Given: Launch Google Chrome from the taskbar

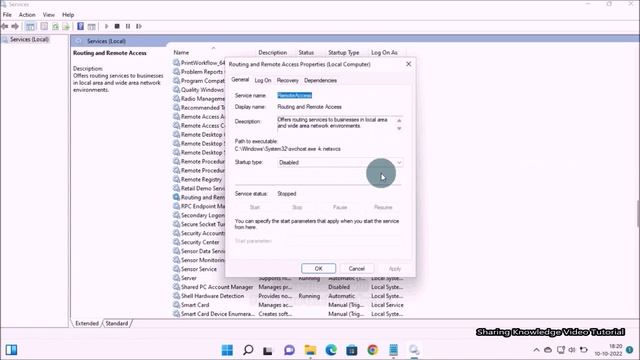Looking at the screenshot, I should [372, 350].
